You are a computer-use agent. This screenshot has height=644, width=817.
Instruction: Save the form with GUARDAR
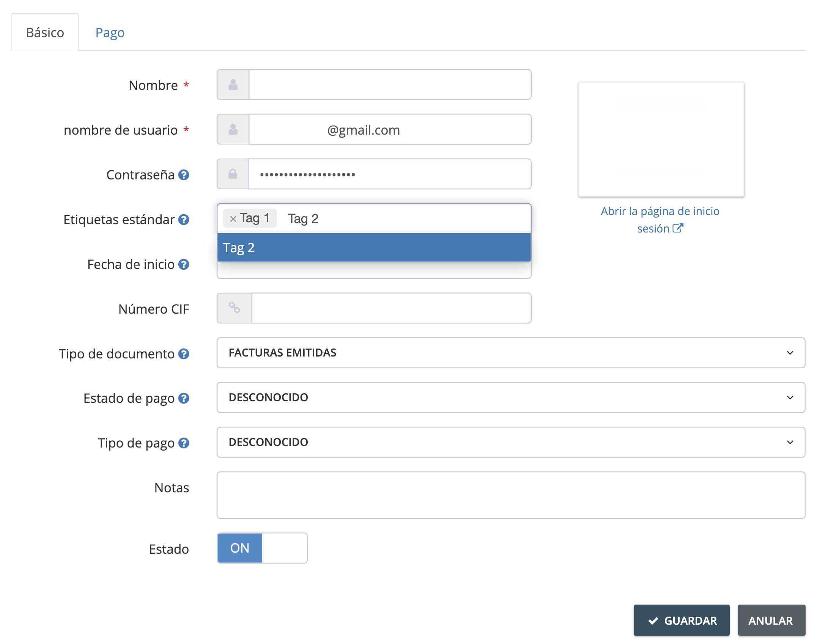point(682,620)
